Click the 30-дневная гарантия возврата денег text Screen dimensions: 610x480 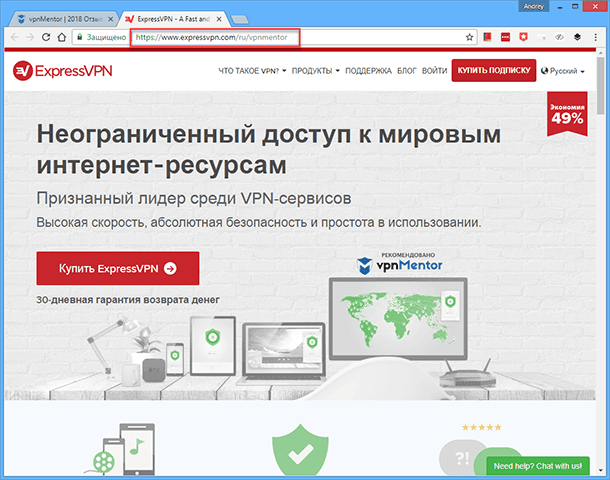pyautogui.click(x=128, y=300)
